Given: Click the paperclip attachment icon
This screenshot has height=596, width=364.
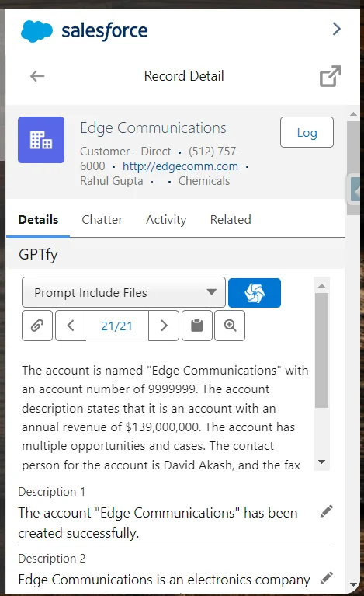Looking at the screenshot, I should coord(37,326).
